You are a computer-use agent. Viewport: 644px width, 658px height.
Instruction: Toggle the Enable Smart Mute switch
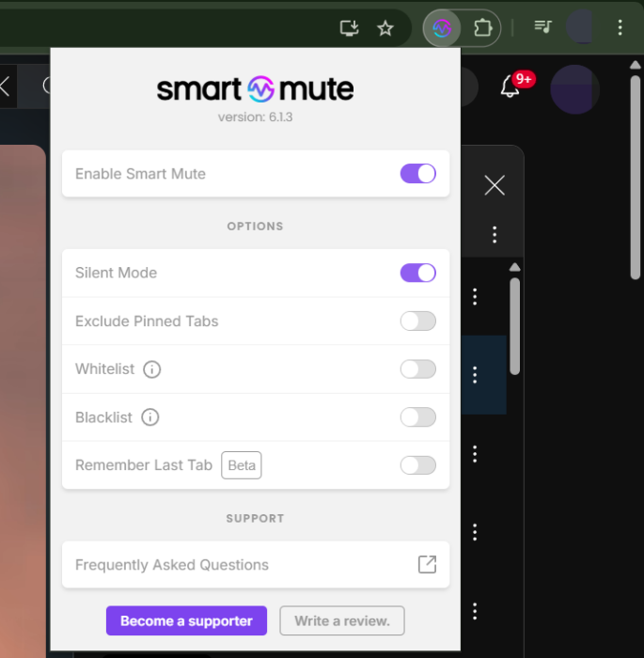(417, 174)
